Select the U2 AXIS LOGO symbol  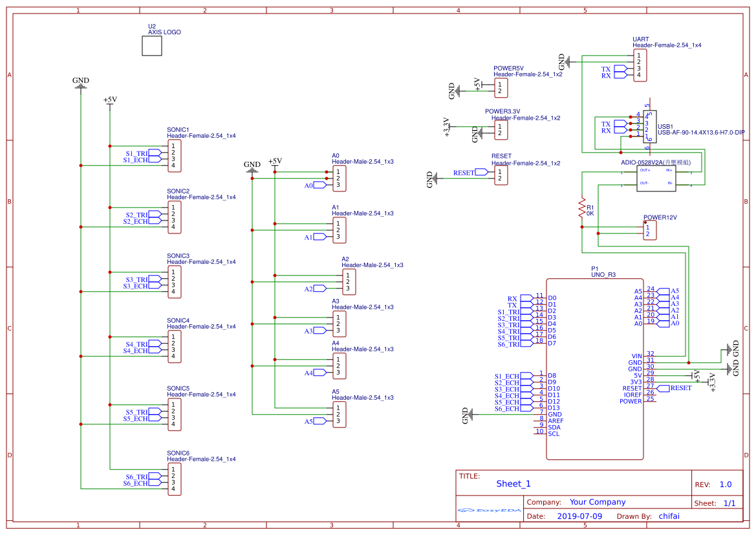[151, 45]
